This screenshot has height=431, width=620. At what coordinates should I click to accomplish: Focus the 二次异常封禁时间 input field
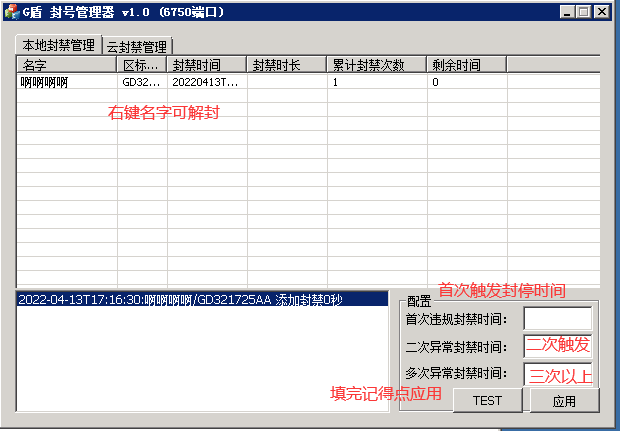click(558, 346)
